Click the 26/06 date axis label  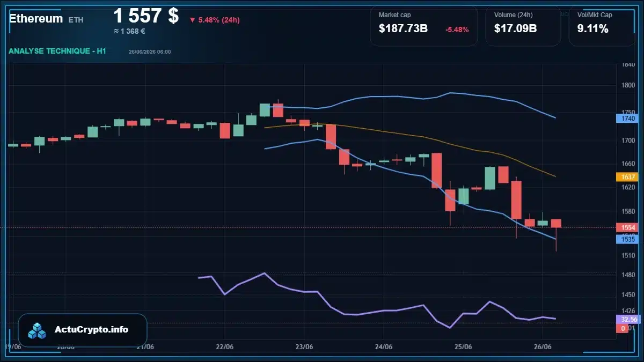click(543, 347)
